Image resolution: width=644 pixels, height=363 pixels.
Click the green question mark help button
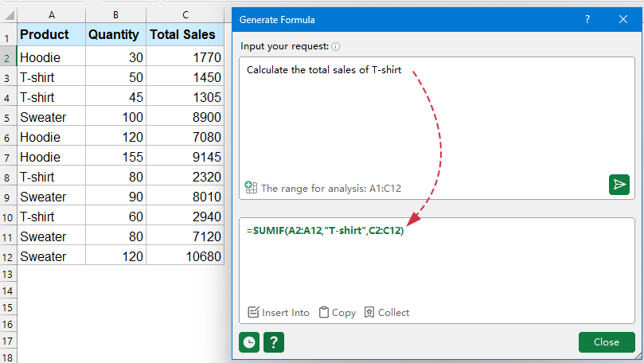pyautogui.click(x=274, y=342)
